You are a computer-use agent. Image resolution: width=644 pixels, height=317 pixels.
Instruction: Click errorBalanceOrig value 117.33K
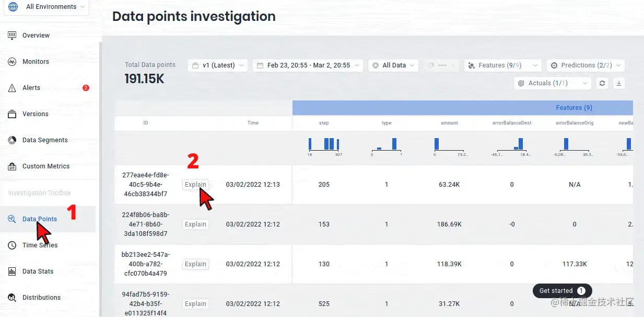point(575,264)
